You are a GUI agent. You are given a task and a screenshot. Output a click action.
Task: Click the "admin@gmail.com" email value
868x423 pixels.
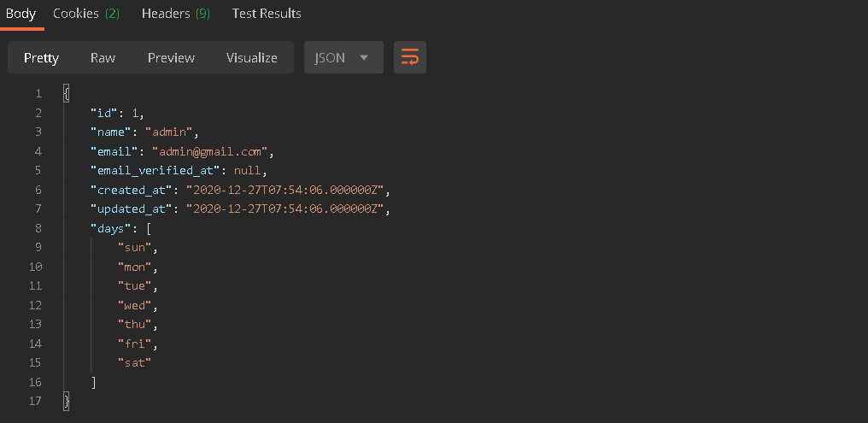point(210,152)
